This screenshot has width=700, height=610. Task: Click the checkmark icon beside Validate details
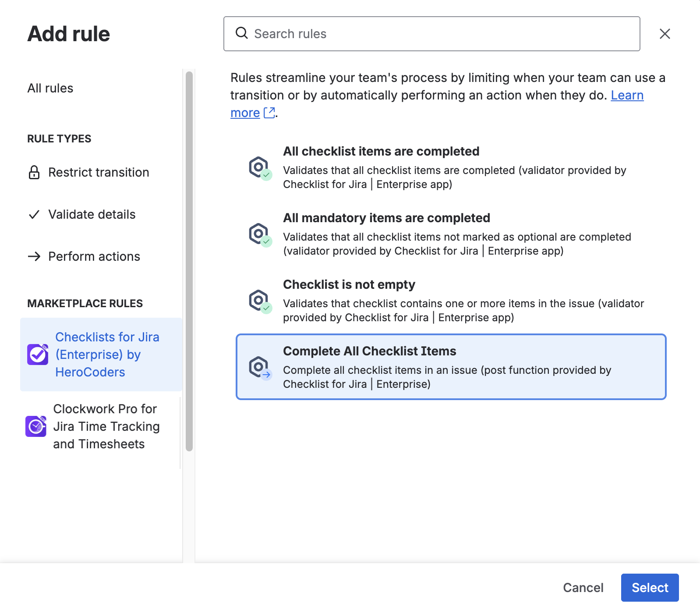(x=34, y=214)
